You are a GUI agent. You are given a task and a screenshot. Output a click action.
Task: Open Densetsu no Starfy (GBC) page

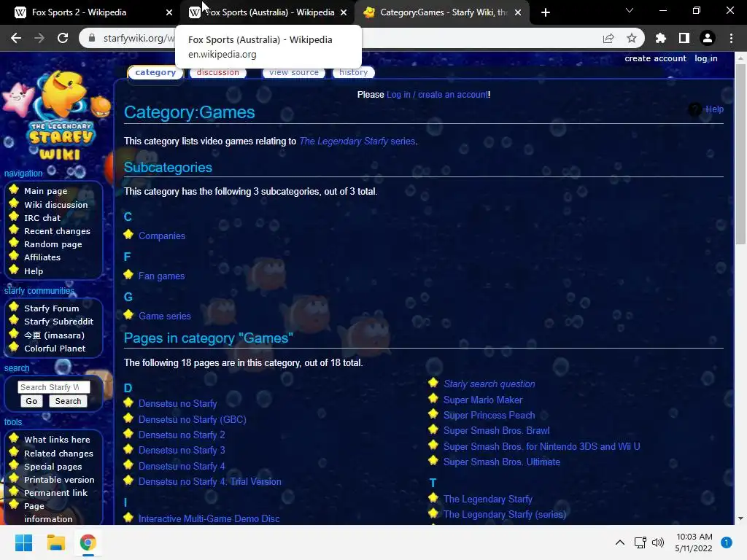coord(192,419)
